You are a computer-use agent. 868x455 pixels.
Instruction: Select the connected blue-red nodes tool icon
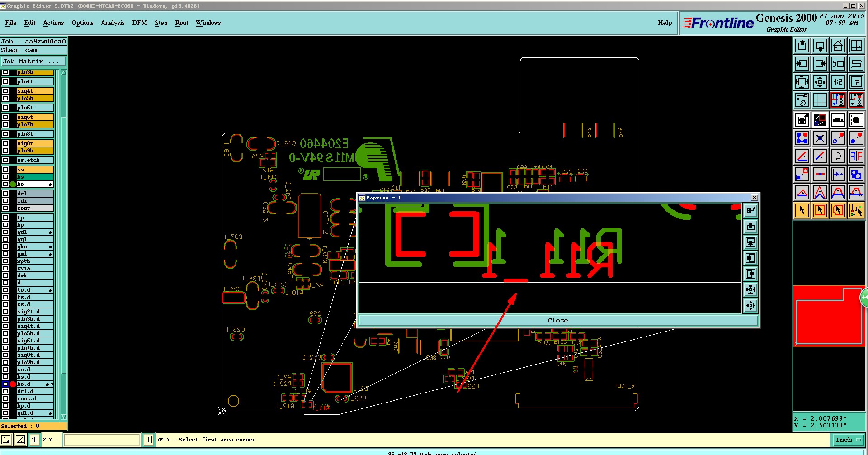802,138
